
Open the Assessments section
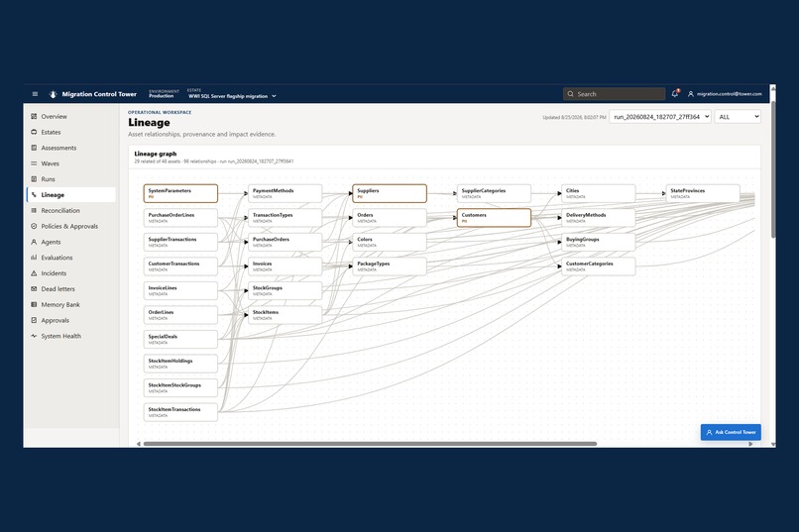[x=71, y=149]
